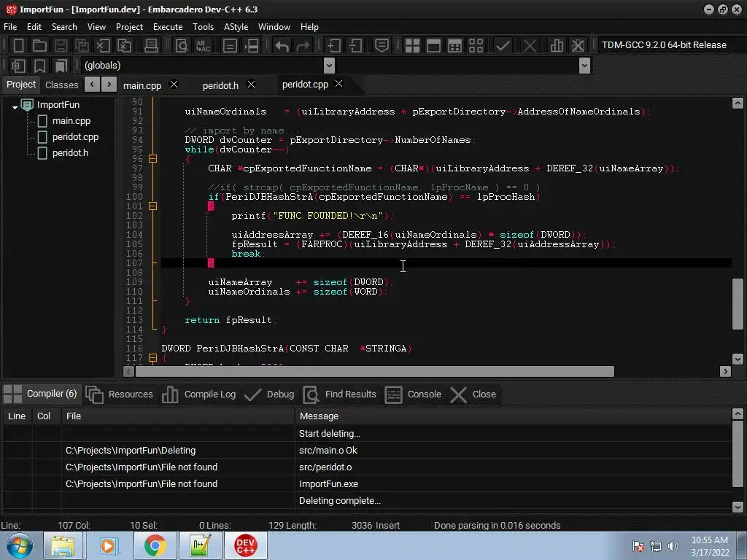Open the Console panel tab

coord(413,394)
